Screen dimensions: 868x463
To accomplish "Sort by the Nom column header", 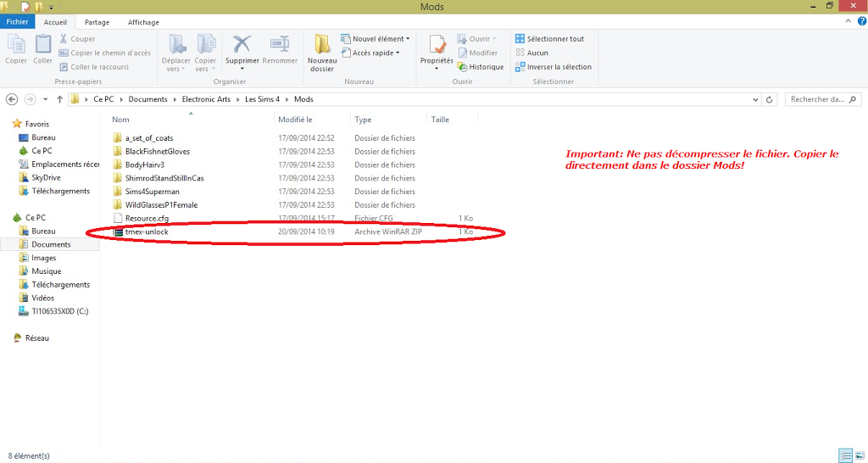I will (120, 119).
